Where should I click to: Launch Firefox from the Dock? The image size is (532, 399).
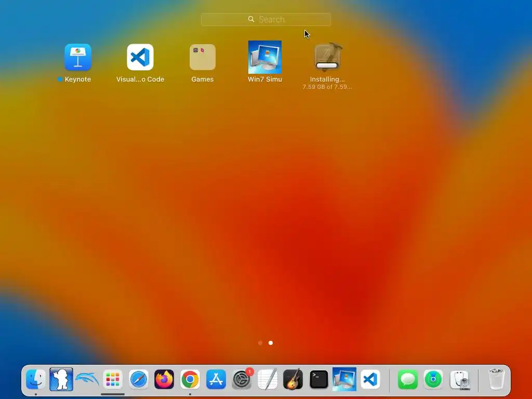coord(164,379)
